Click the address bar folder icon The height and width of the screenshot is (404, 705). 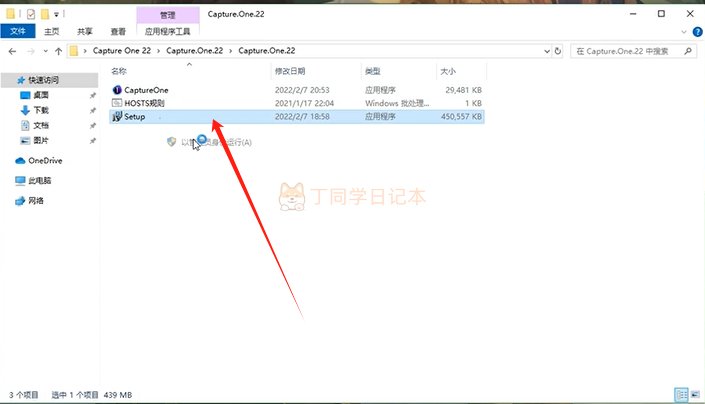(x=74, y=51)
